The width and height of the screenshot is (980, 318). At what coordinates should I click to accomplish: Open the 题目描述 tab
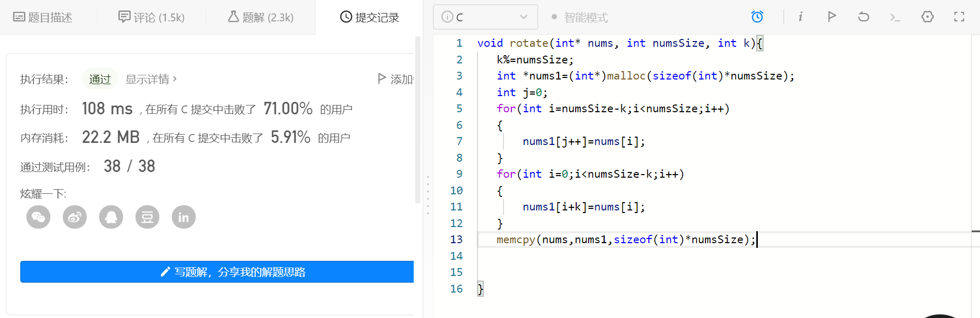click(43, 17)
